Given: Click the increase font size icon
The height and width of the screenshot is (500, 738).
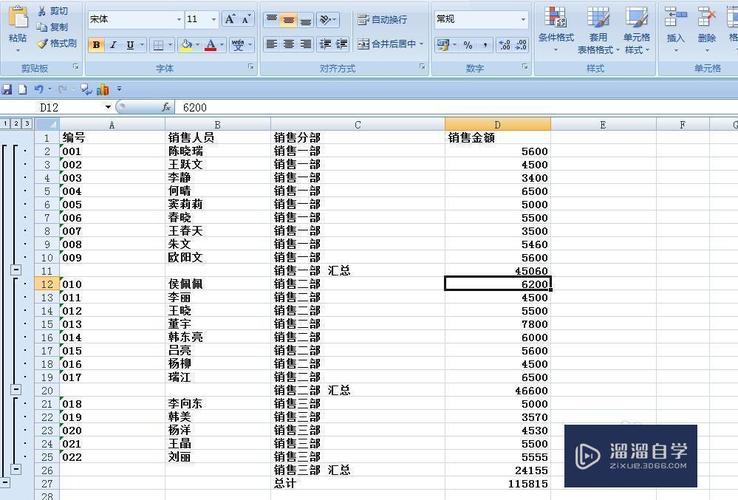Looking at the screenshot, I should pos(230,19).
